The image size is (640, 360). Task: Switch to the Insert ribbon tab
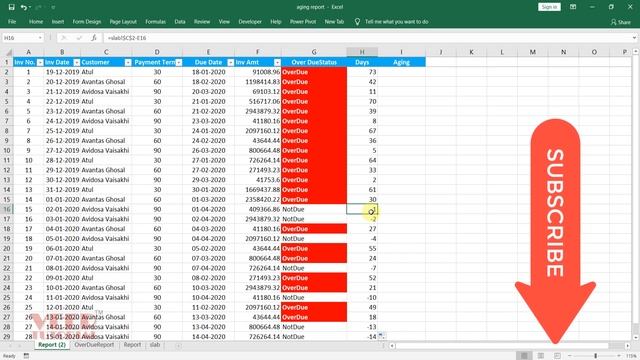pyautogui.click(x=58, y=22)
